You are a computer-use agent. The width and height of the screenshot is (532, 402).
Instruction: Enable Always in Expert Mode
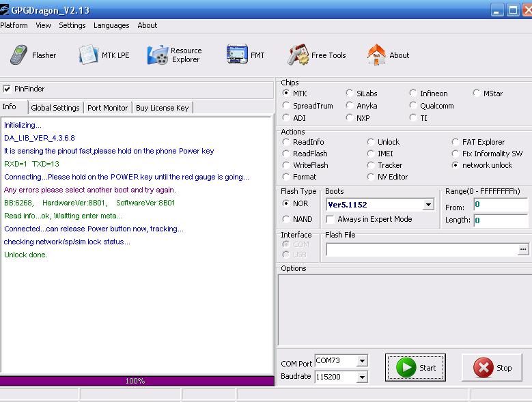(x=330, y=219)
